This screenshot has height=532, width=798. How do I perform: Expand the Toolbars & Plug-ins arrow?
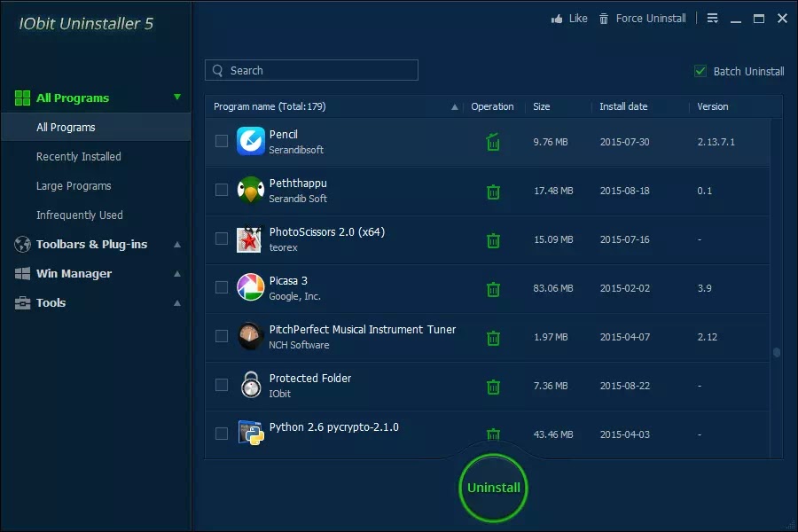[x=177, y=245]
